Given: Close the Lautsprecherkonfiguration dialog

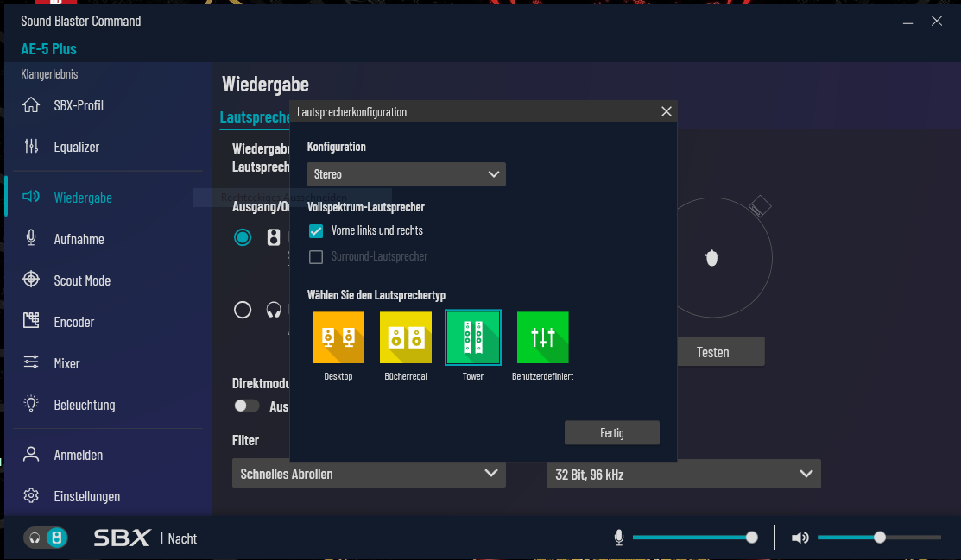Looking at the screenshot, I should pos(667,111).
